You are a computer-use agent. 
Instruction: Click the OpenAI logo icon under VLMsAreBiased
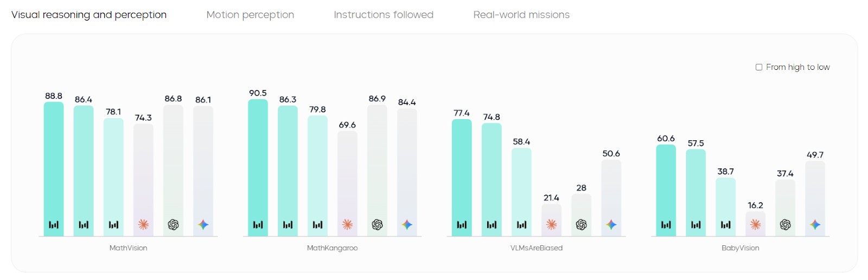click(x=581, y=224)
